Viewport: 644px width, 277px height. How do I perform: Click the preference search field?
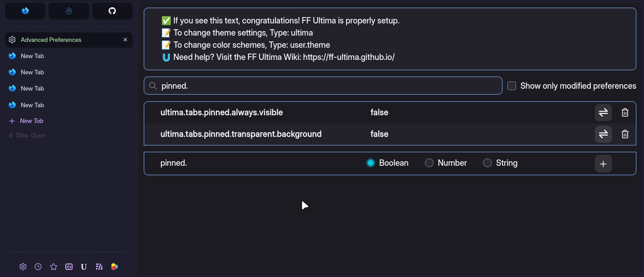(329, 86)
